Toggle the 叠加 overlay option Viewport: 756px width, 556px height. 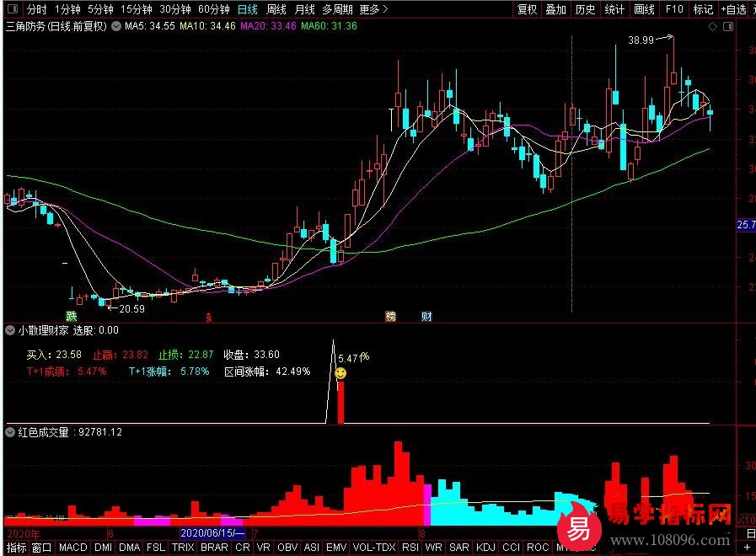coord(555,10)
